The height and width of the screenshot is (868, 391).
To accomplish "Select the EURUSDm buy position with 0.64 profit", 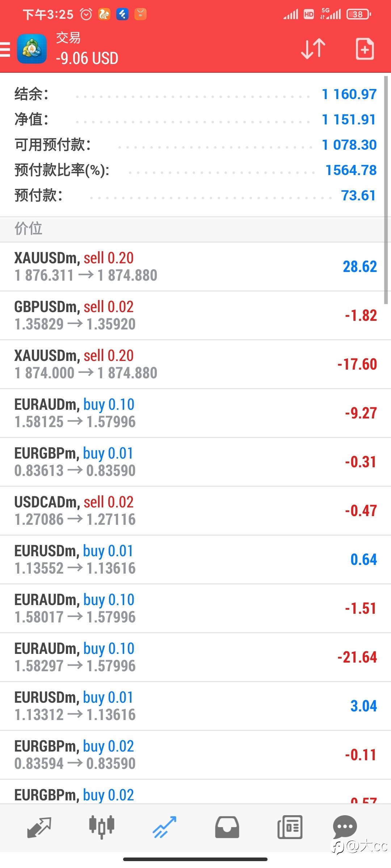I will pyautogui.click(x=195, y=559).
